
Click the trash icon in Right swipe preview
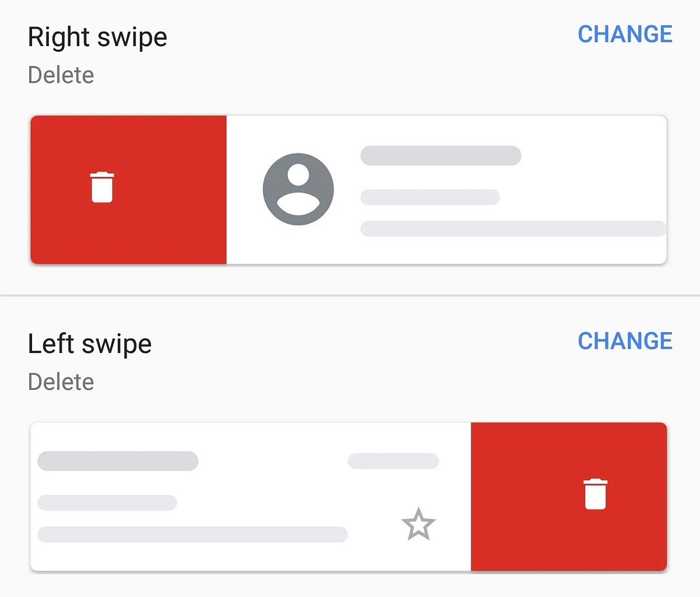point(102,187)
